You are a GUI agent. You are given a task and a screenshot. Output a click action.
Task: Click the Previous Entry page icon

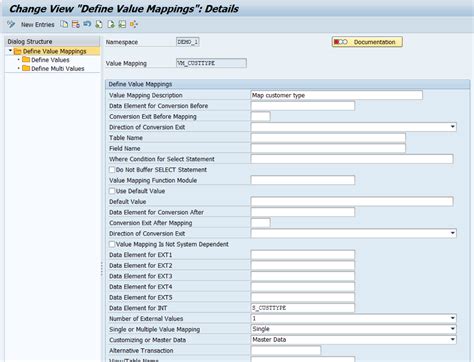(99, 24)
